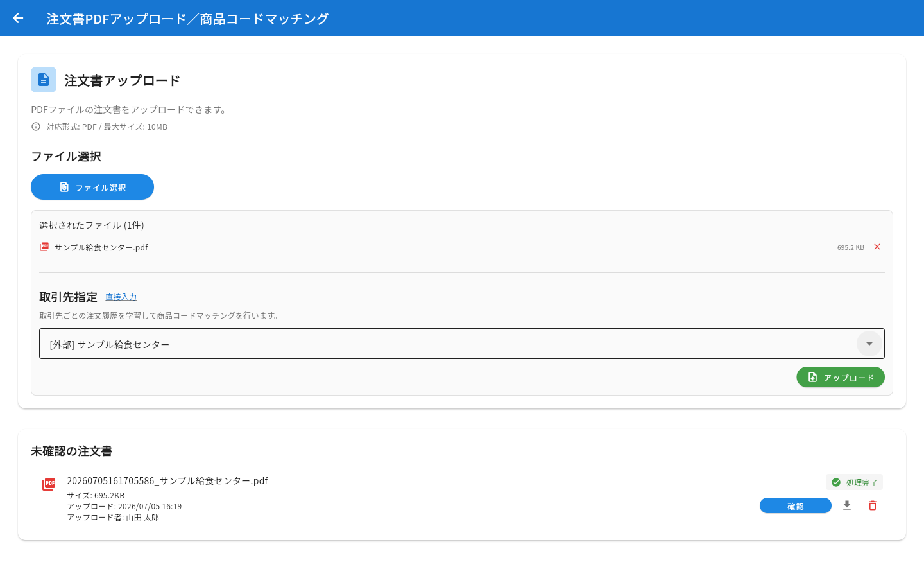This screenshot has width=924, height=578.
Task: Click the 確認 button for the order
Action: [x=796, y=505]
